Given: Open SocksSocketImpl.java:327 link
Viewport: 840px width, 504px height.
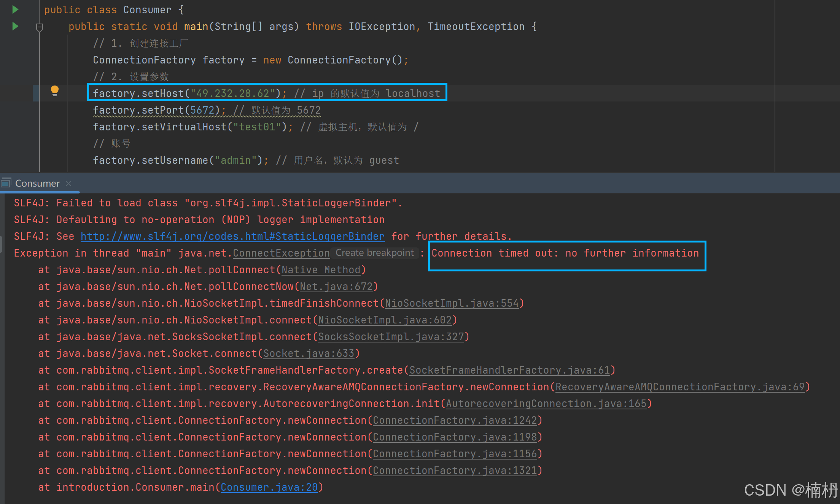Looking at the screenshot, I should click(x=391, y=337).
